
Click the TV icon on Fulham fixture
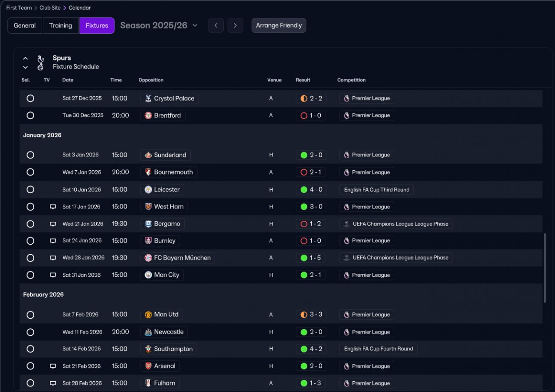point(53,383)
